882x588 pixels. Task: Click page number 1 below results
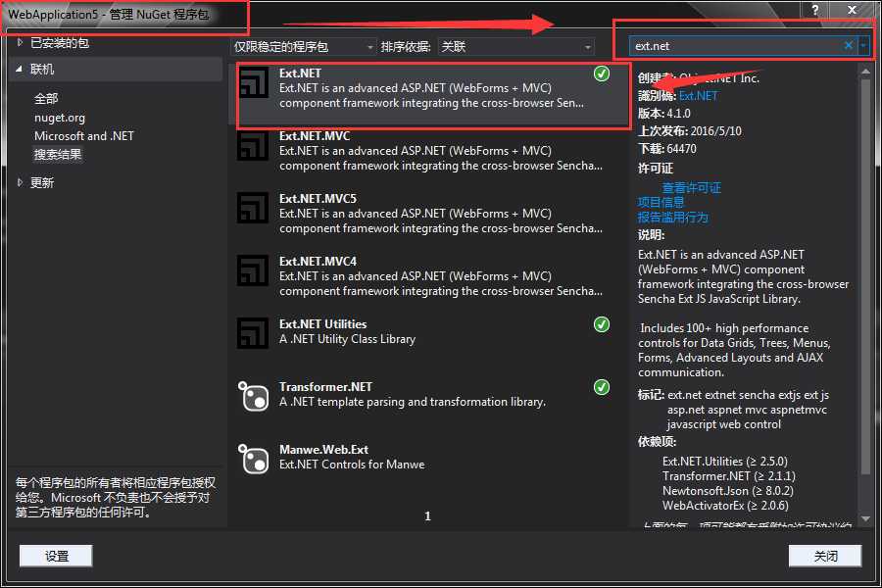click(x=427, y=516)
